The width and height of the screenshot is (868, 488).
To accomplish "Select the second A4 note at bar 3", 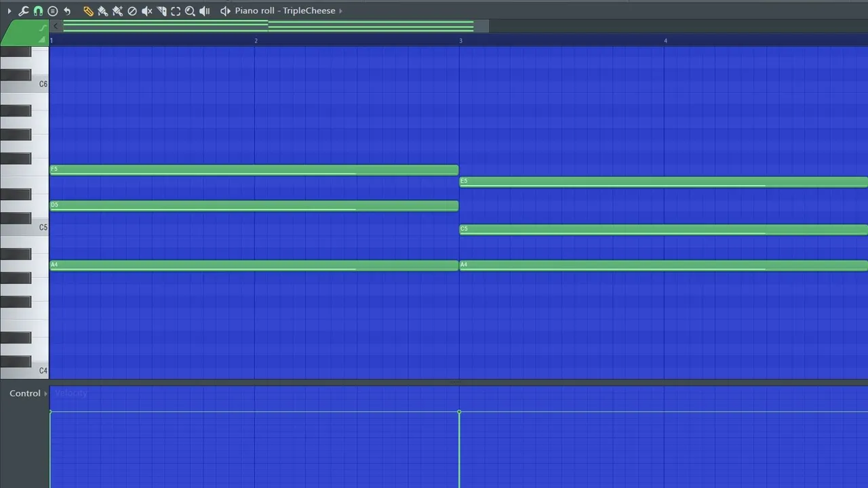I will (664, 265).
